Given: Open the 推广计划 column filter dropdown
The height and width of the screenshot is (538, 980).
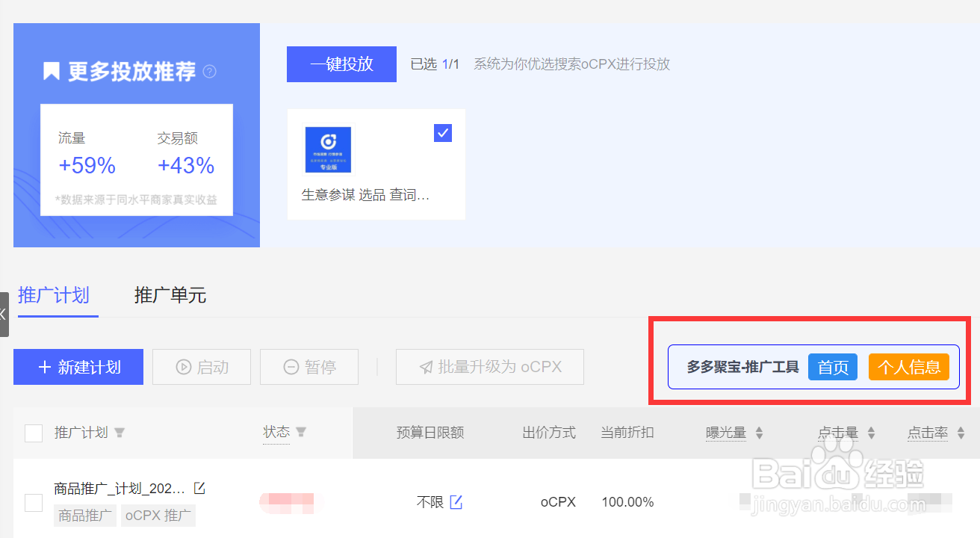Looking at the screenshot, I should click(120, 432).
